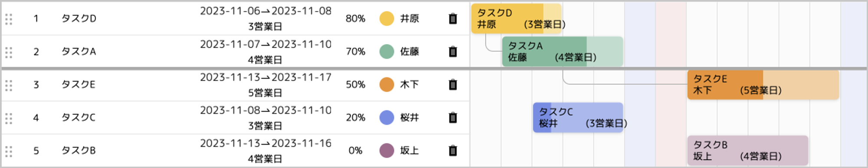Open the purple 坂上 assignee color dot

tap(386, 151)
